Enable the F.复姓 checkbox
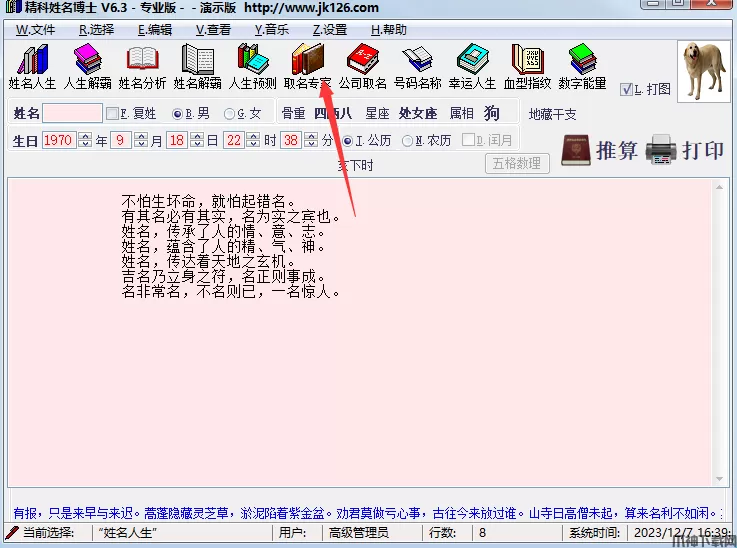 112,113
